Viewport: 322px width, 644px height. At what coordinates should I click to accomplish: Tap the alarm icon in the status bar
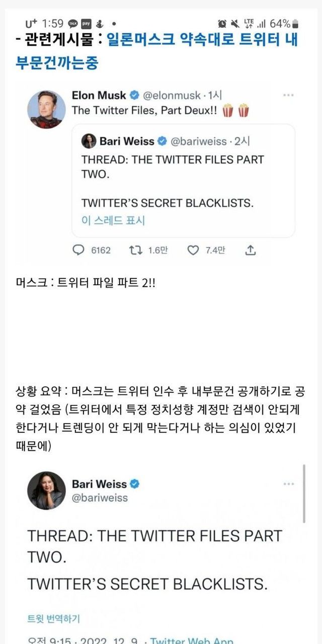click(222, 24)
